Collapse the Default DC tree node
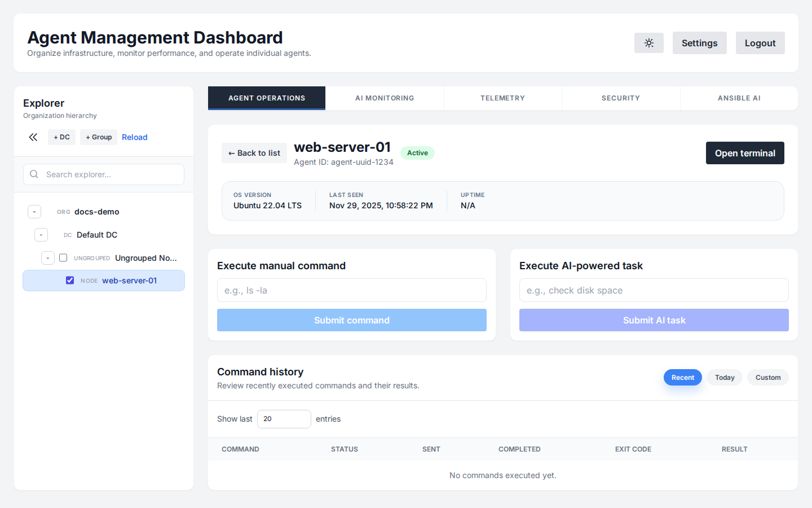Viewport: 812px width, 508px height. (41, 235)
